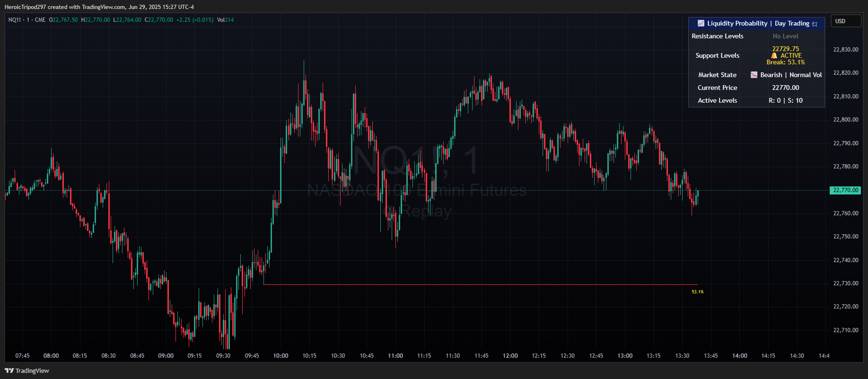
Task: Click the Current Price row label
Action: pyautogui.click(x=717, y=88)
